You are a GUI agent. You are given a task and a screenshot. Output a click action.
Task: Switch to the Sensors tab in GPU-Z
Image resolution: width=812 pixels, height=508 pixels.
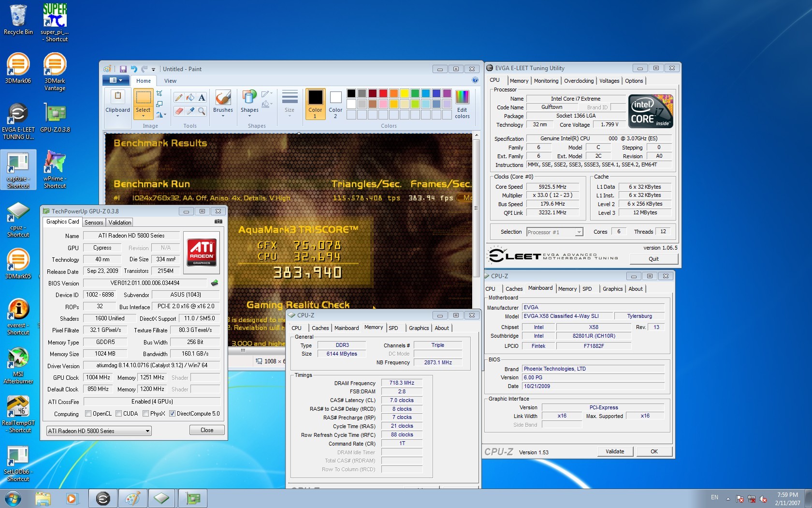[x=94, y=223]
